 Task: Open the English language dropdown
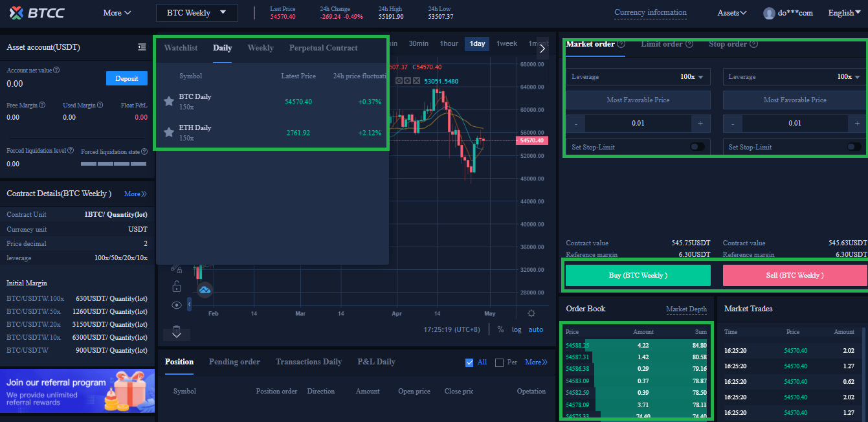coord(845,13)
